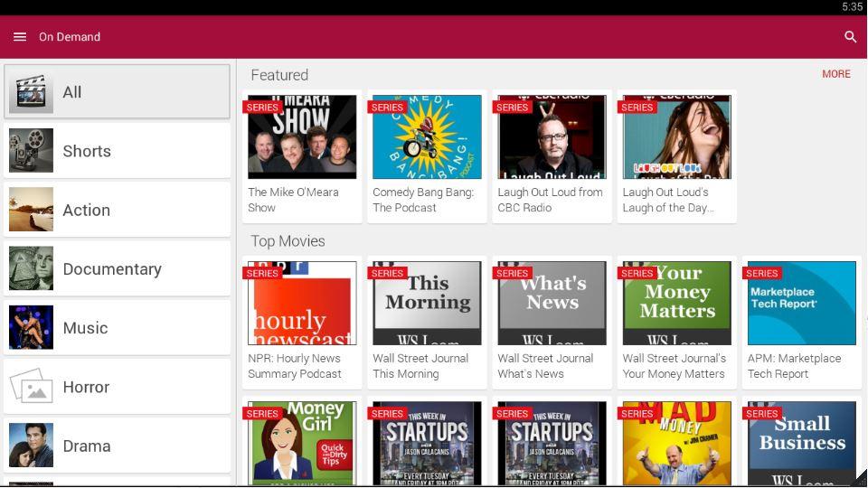The width and height of the screenshot is (868, 488).
Task: Open Small Business WSJ cover art
Action: pyautogui.click(x=802, y=443)
